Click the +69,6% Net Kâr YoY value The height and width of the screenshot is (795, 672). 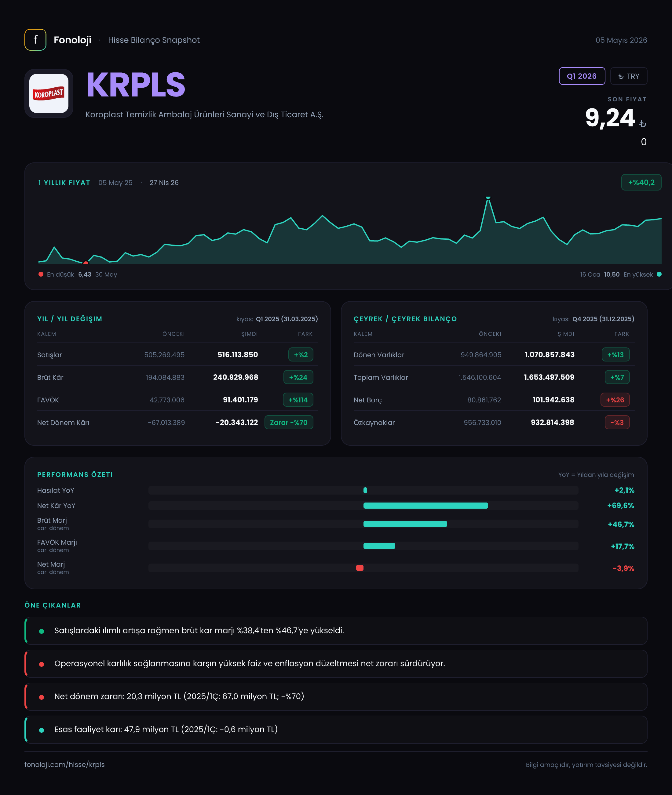[621, 505]
